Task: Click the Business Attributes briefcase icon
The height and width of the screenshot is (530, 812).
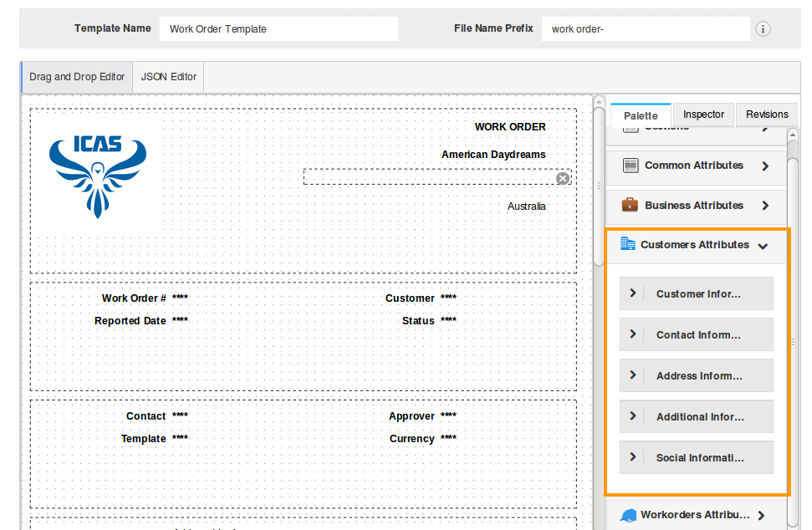Action: pyautogui.click(x=630, y=205)
